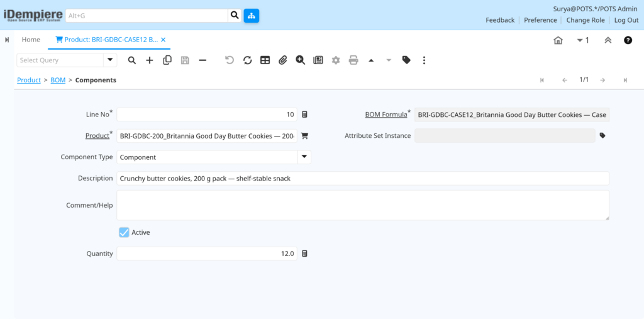
Task: Go to last record navigation button
Action: click(626, 80)
